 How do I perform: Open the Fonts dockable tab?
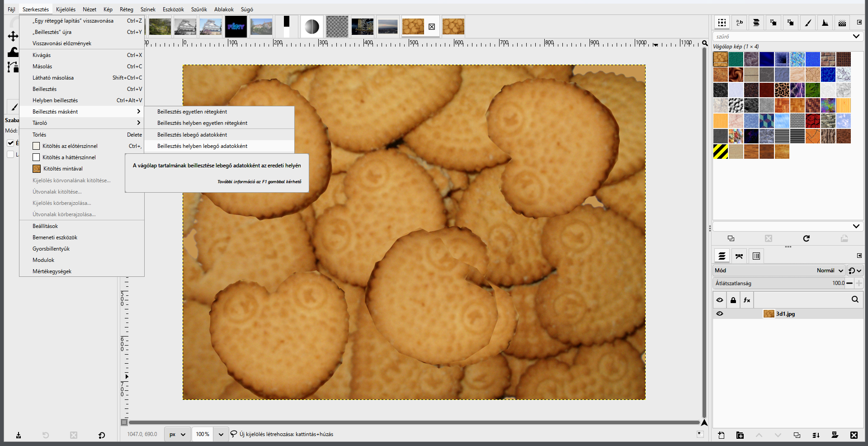(x=740, y=23)
